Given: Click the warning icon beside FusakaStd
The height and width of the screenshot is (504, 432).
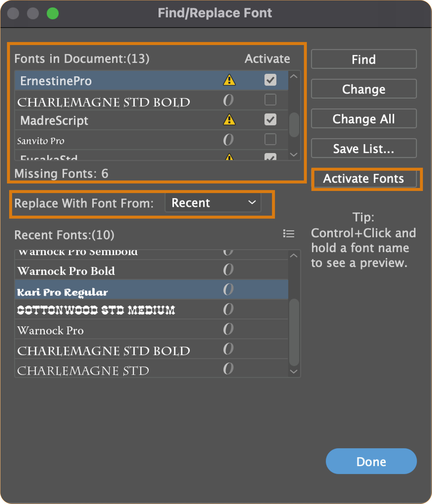Looking at the screenshot, I should tap(230, 157).
